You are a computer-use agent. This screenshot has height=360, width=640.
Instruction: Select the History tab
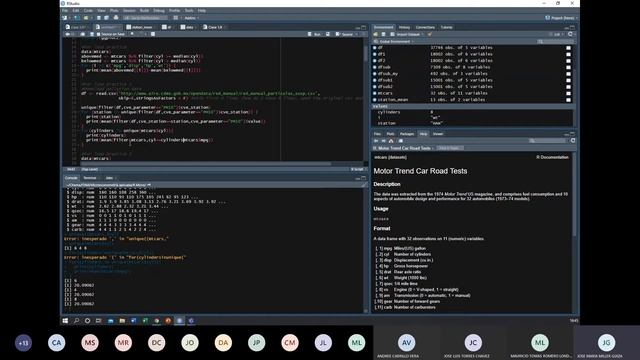coord(404,27)
